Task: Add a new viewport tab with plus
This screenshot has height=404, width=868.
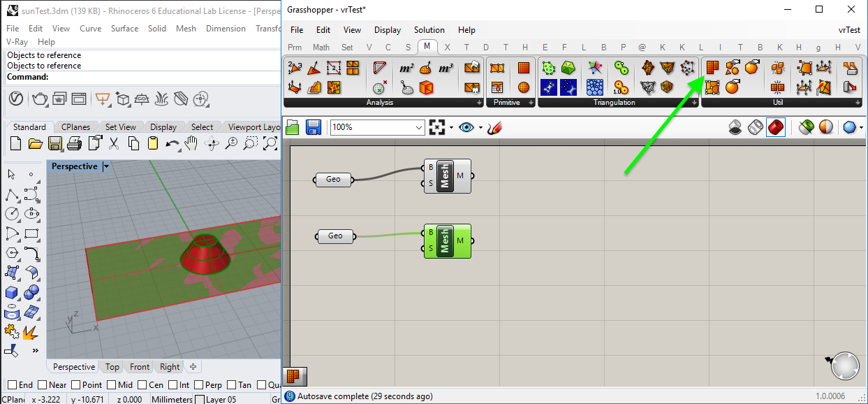Action: click(x=193, y=367)
